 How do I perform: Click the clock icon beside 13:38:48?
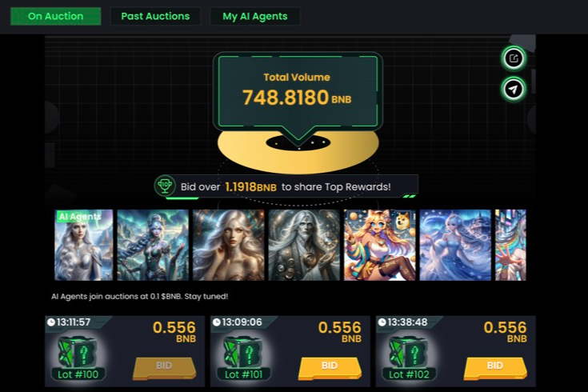(382, 322)
